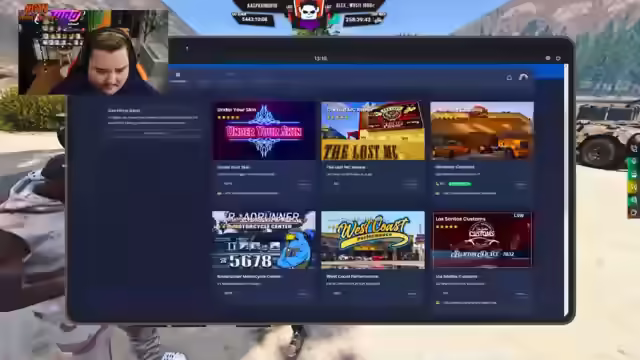640x360 pixels.
Task: Open the Under Your Skin neon banner image
Action: pos(264,131)
